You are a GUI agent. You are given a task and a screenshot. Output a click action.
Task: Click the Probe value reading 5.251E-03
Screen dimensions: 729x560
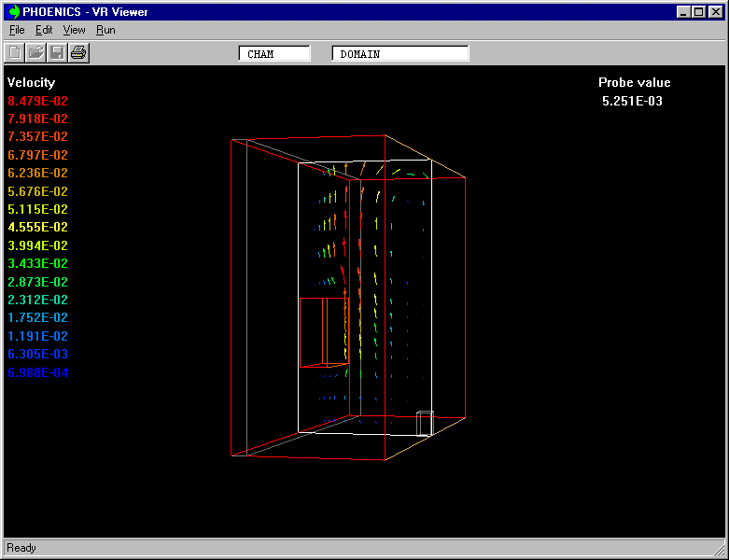632,101
